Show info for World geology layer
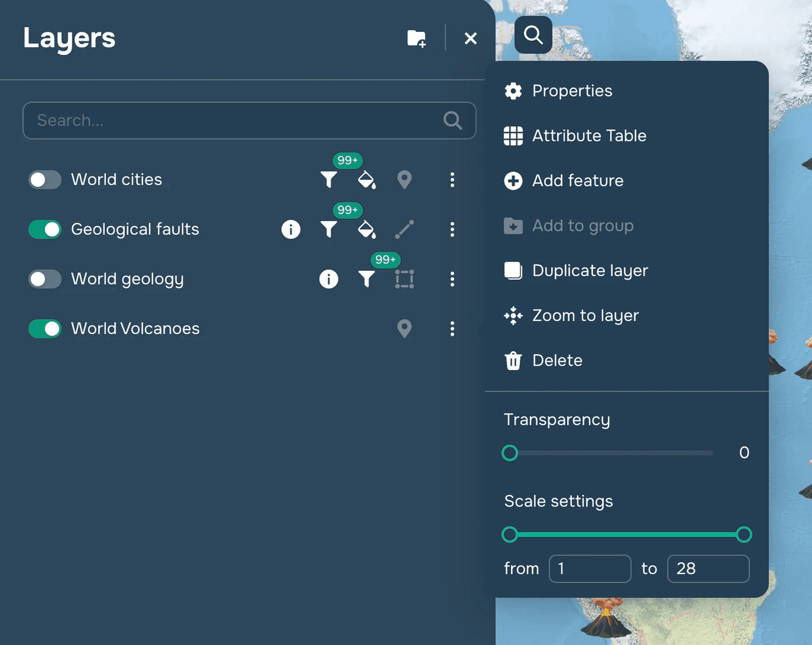Screen dimensions: 812x645 pyautogui.click(x=329, y=279)
